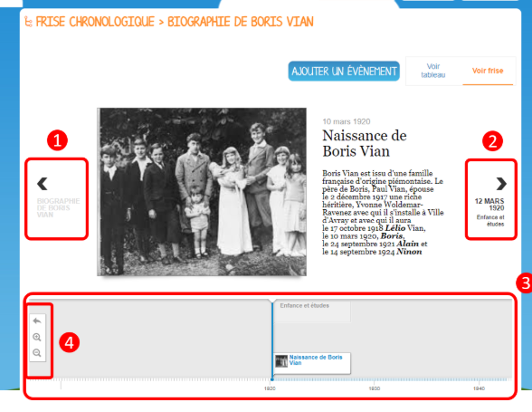532x412 pixels.
Task: Switch to the Voir tableau tab
Action: pyautogui.click(x=432, y=71)
